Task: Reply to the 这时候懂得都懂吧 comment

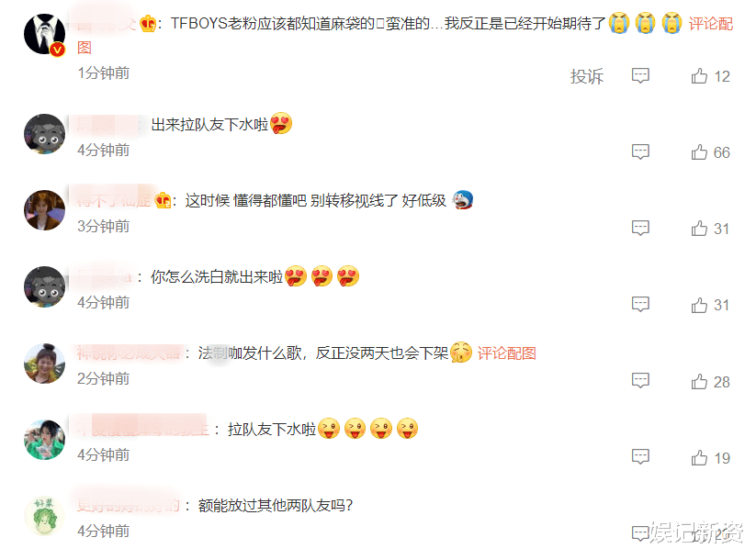Action: (640, 229)
